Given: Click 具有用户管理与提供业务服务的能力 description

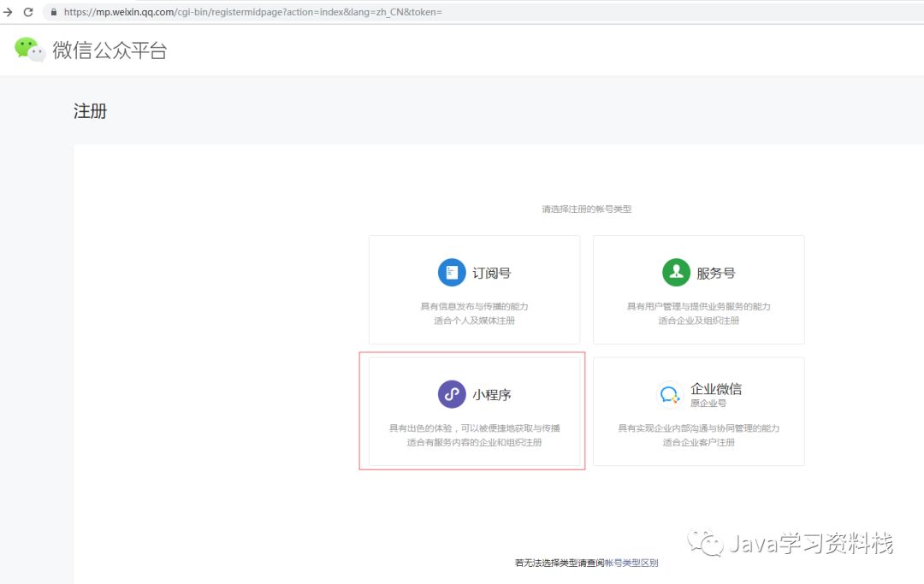Looking at the screenshot, I should click(x=698, y=306).
